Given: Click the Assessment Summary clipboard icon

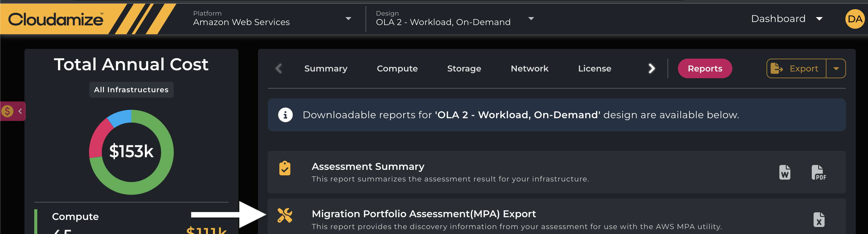Looking at the screenshot, I should click(285, 168).
